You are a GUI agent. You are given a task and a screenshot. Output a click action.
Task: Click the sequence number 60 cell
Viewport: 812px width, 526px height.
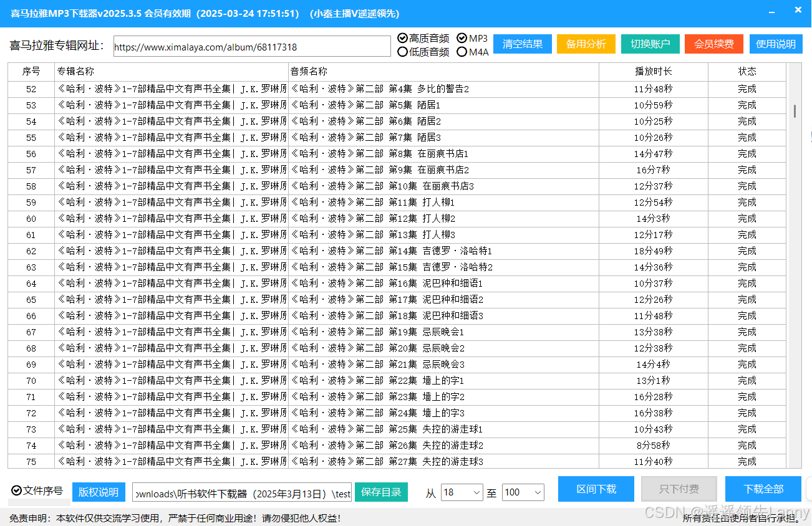[31, 219]
